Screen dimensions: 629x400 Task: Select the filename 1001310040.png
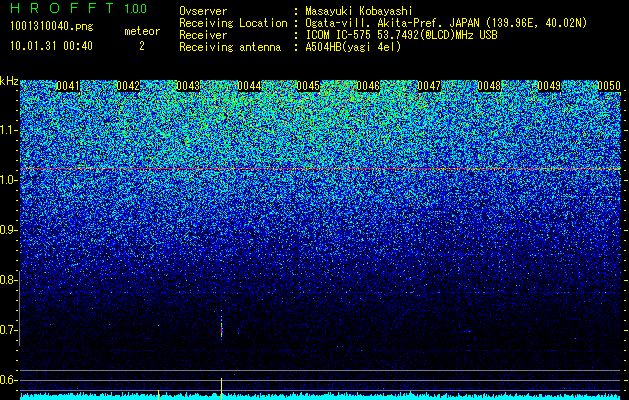tap(51, 27)
